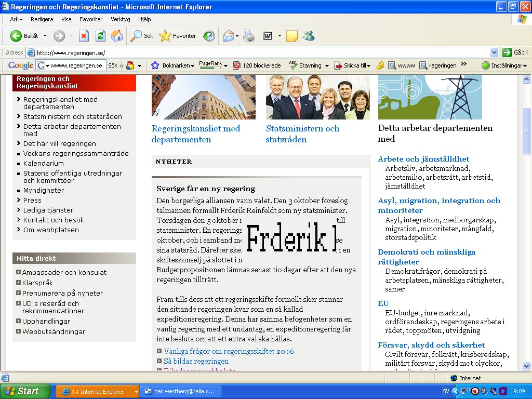Open the Stavning dropdown arrow
Image resolution: width=532 pixels, height=399 pixels.
coord(327,66)
